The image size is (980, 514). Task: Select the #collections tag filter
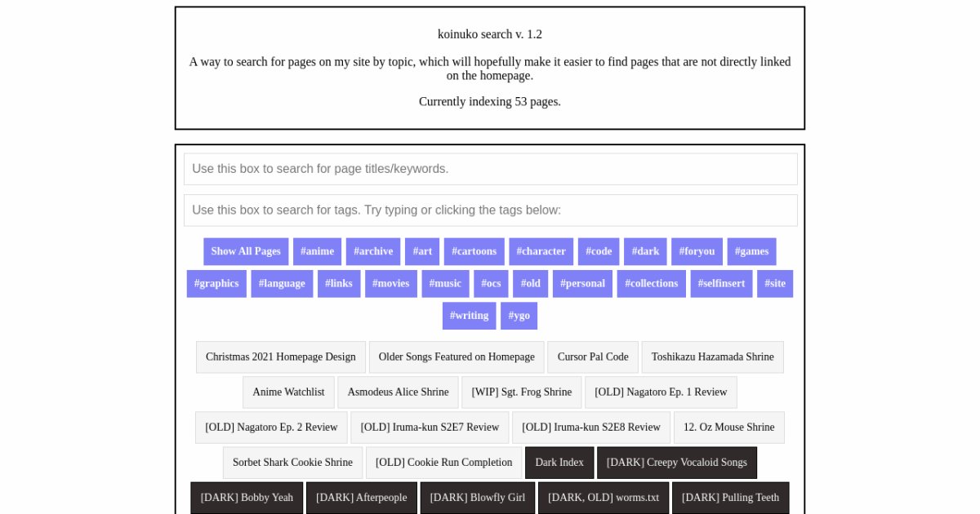coord(651,283)
